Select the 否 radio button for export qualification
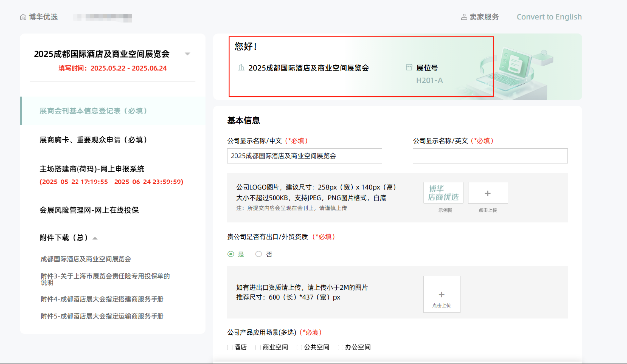 coord(259,254)
